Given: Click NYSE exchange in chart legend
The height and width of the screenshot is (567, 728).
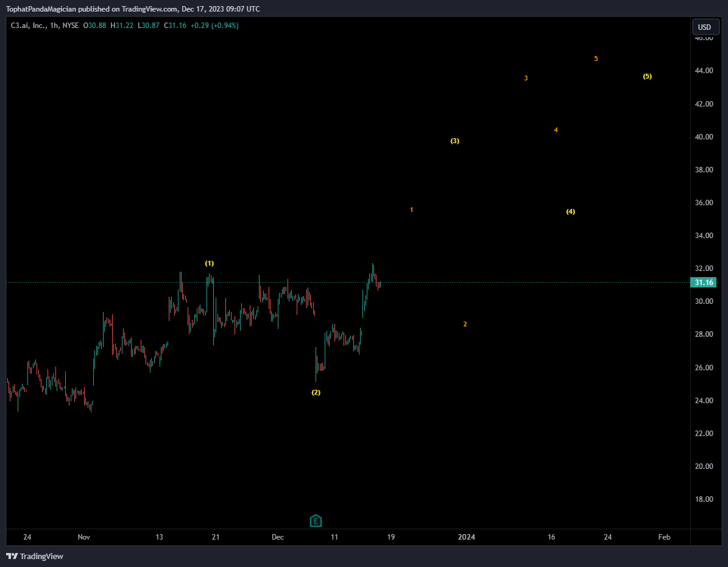Looking at the screenshot, I should point(71,26).
